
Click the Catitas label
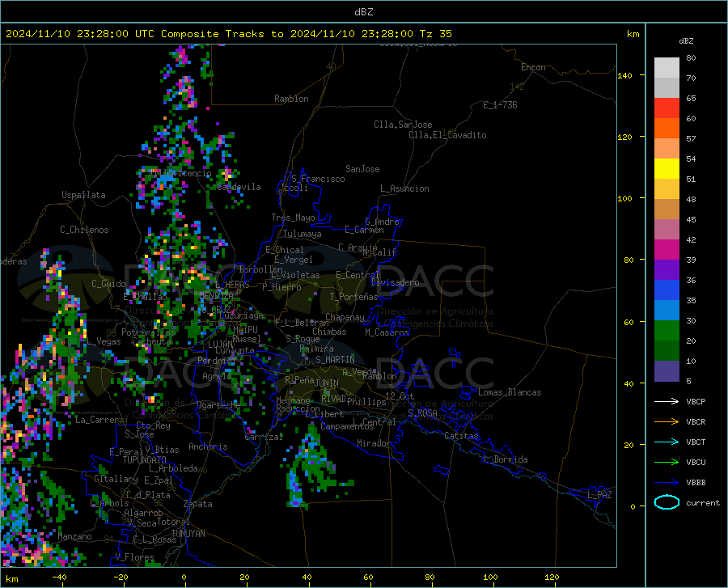pos(461,436)
